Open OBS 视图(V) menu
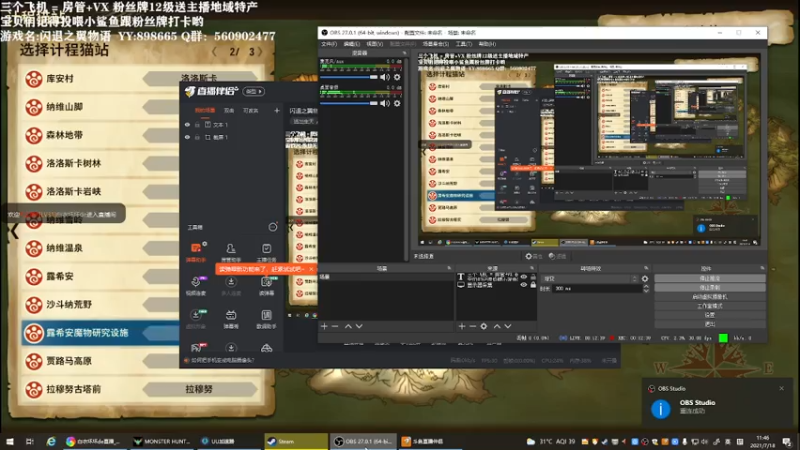Image resolution: width=800 pixels, height=450 pixels. (x=374, y=44)
